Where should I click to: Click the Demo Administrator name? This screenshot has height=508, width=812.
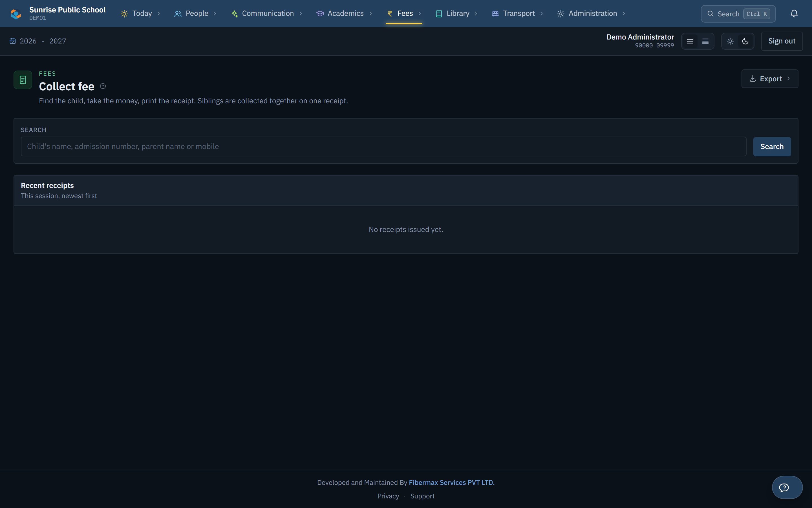[x=640, y=37]
